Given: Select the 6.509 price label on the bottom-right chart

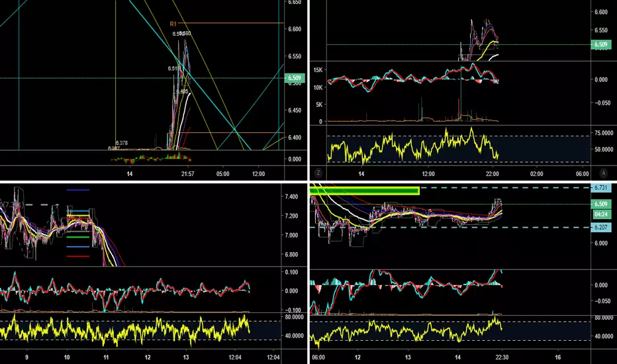Looking at the screenshot, I should click(601, 205).
